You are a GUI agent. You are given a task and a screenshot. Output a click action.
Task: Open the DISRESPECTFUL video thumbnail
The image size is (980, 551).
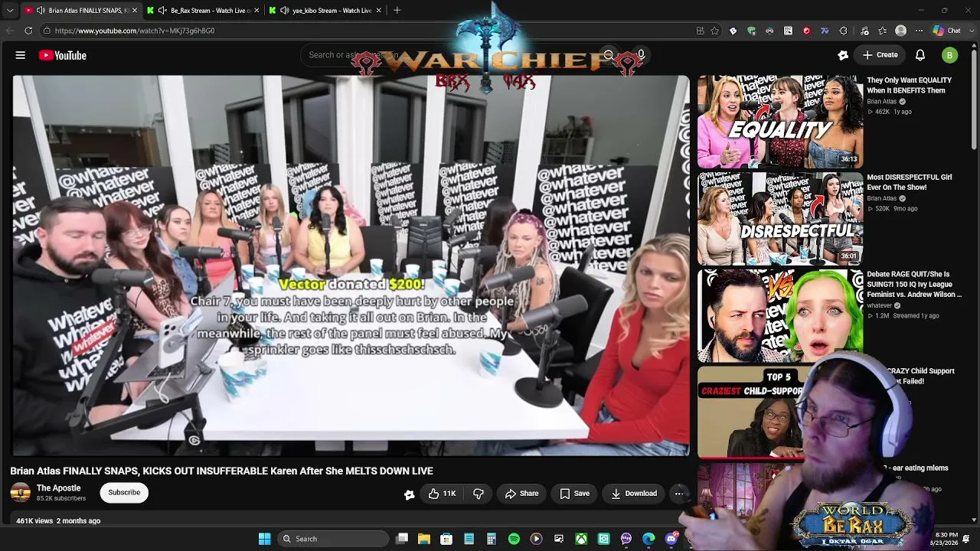coord(780,219)
